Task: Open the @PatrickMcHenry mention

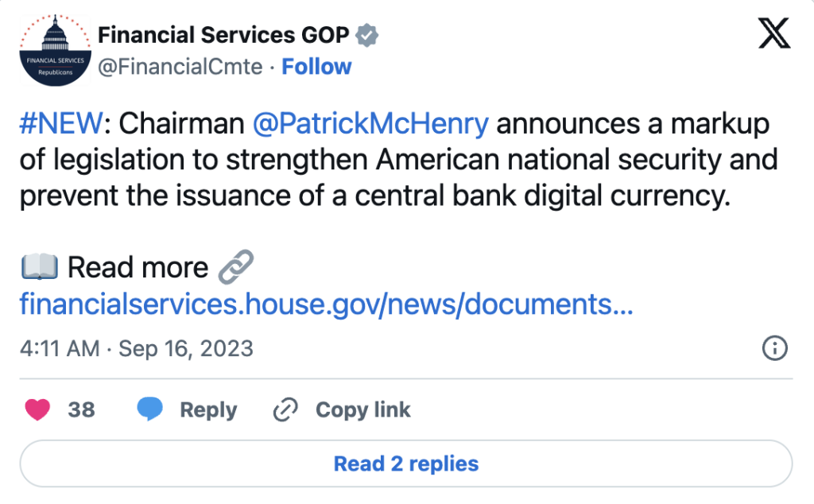Action: click(x=370, y=124)
